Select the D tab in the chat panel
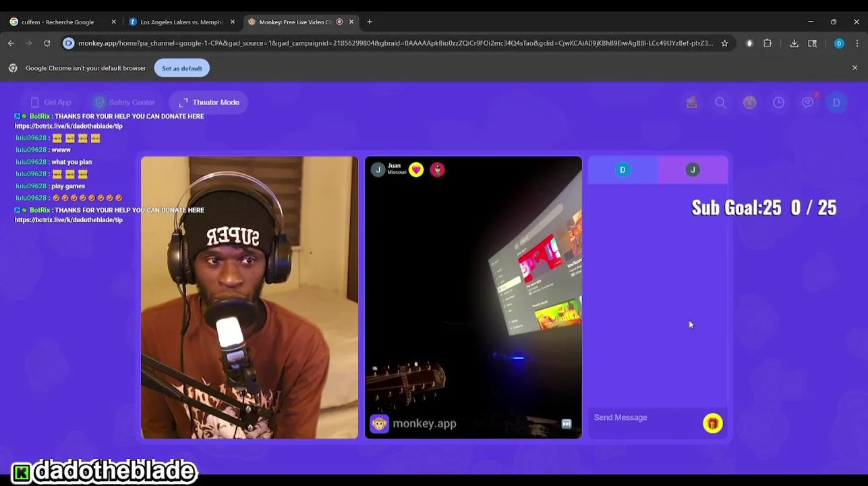 pyautogui.click(x=623, y=170)
